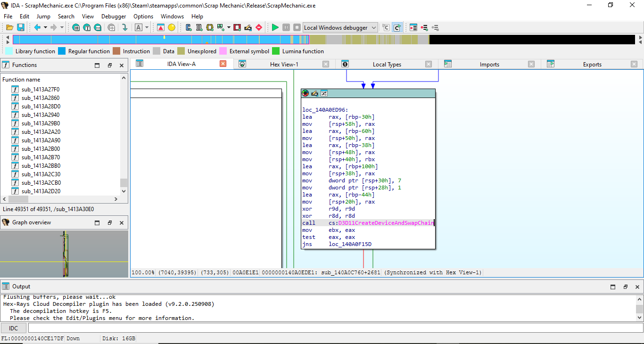The width and height of the screenshot is (644, 344).
Task: Select sub_1413A27F0 in Functions list
Action: (41, 89)
